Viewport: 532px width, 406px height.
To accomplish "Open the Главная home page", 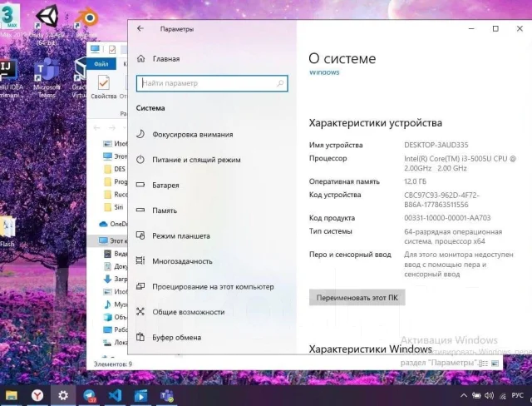I will [158, 59].
